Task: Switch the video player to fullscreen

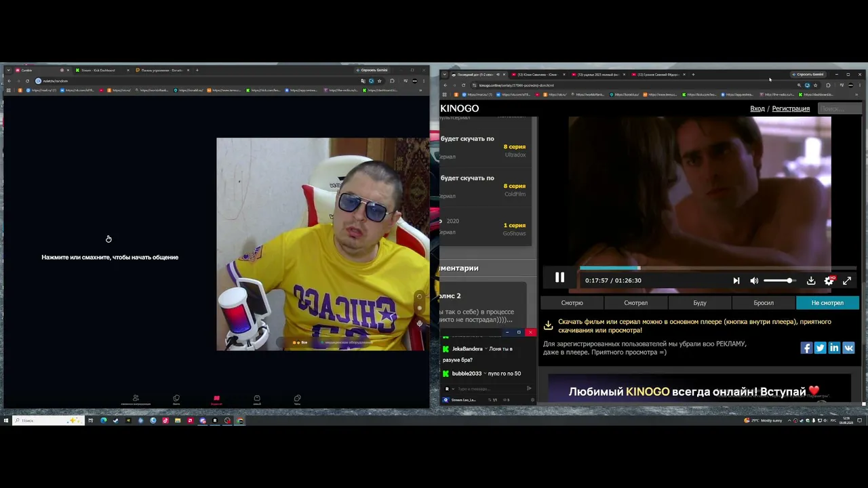Action: (x=847, y=281)
